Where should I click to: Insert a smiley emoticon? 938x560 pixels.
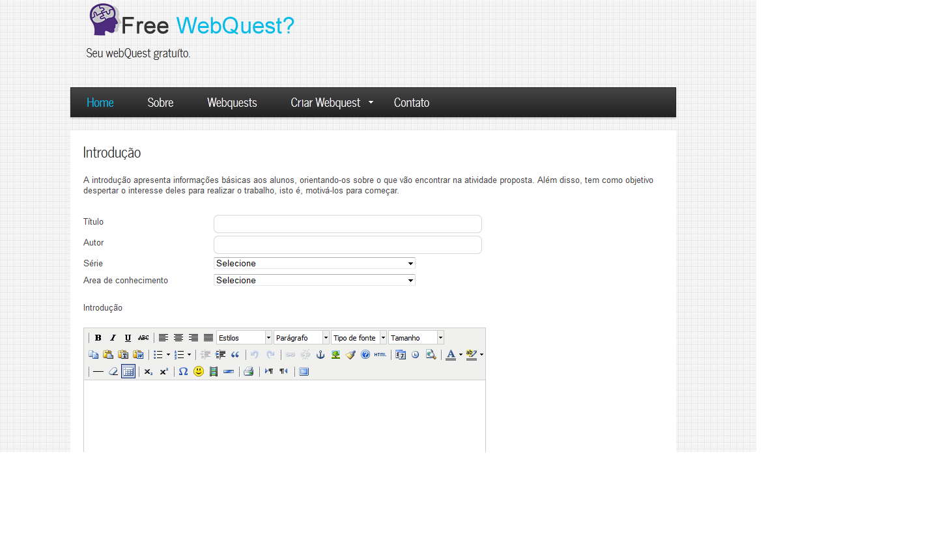[x=199, y=371]
